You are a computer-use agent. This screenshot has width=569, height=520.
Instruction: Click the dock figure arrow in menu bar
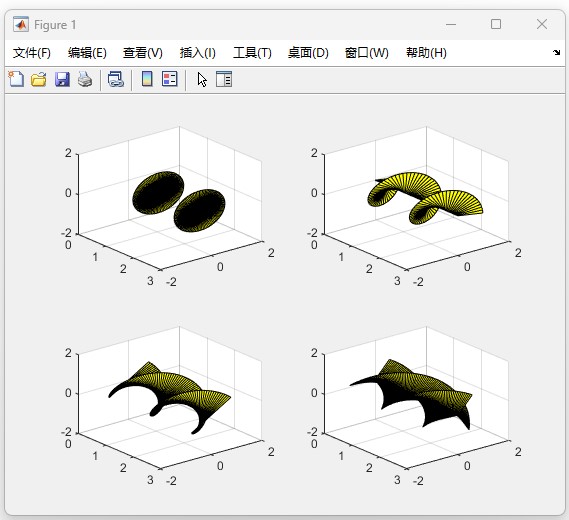pos(556,53)
